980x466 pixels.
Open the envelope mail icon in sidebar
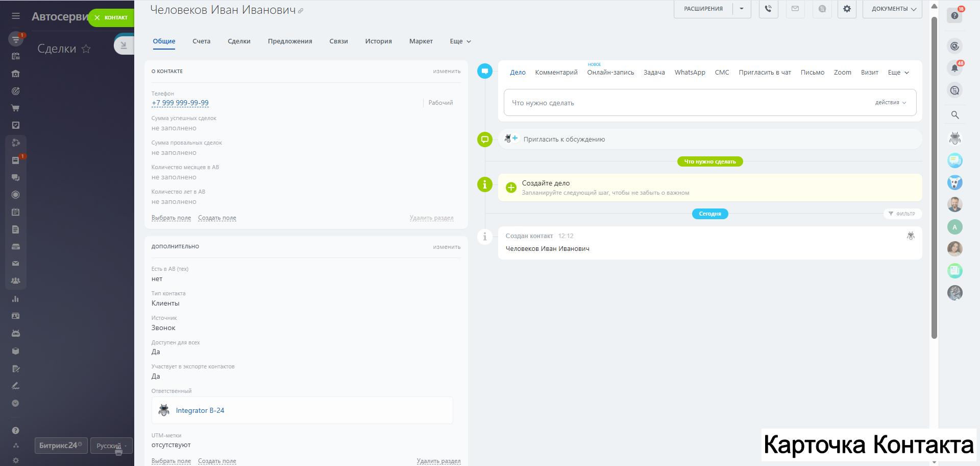(x=16, y=264)
